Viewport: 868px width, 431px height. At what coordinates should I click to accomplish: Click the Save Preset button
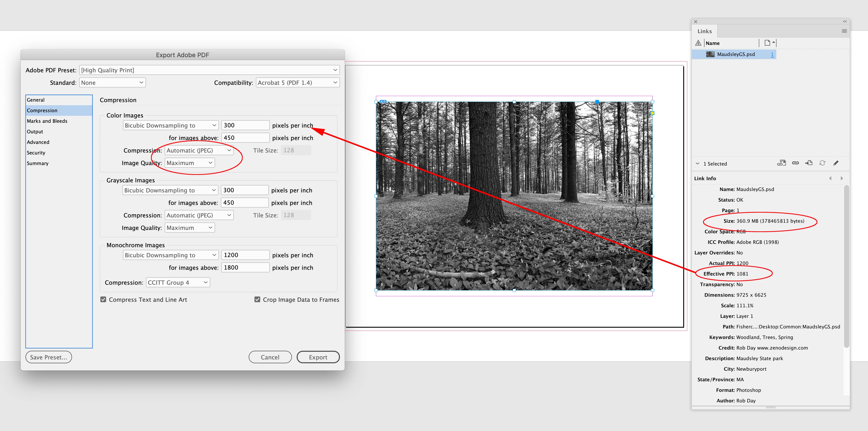(48, 357)
